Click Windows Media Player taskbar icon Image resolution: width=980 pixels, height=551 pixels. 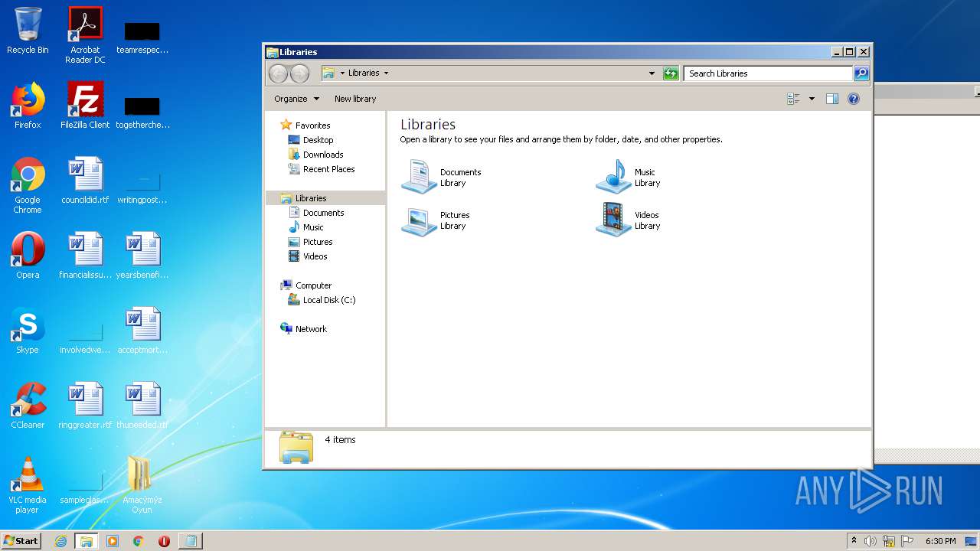click(113, 541)
